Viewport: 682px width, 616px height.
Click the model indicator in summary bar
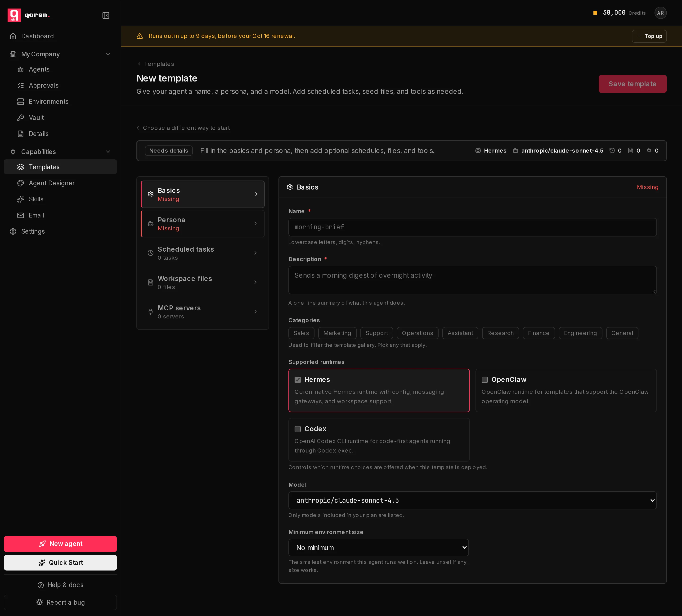pos(558,151)
